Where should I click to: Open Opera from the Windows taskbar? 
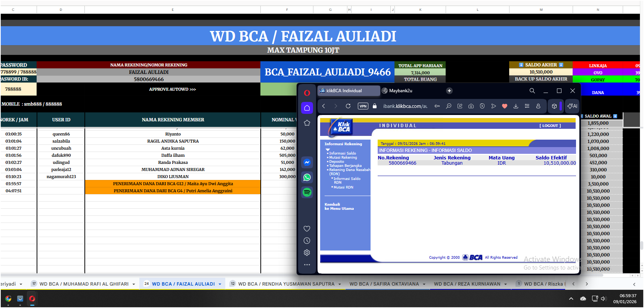coord(32,299)
